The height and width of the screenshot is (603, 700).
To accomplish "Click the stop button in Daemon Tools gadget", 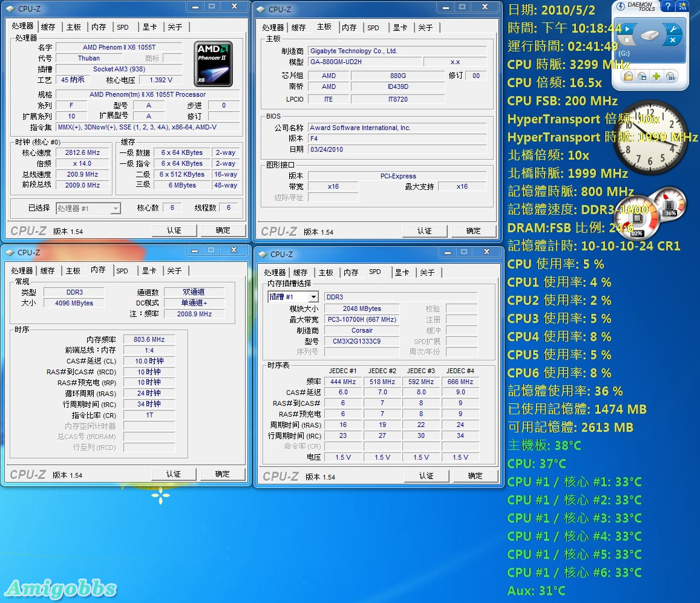I will click(627, 40).
